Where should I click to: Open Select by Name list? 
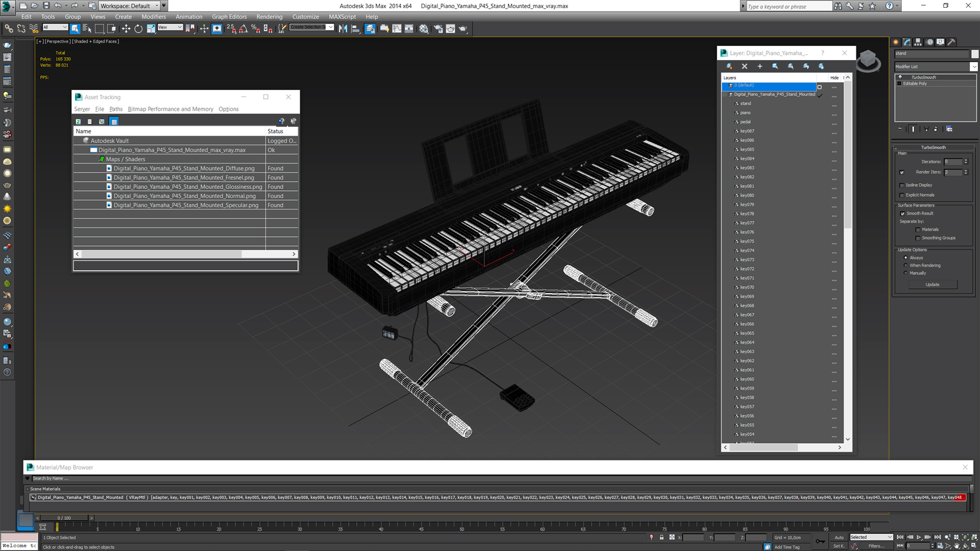point(87,29)
